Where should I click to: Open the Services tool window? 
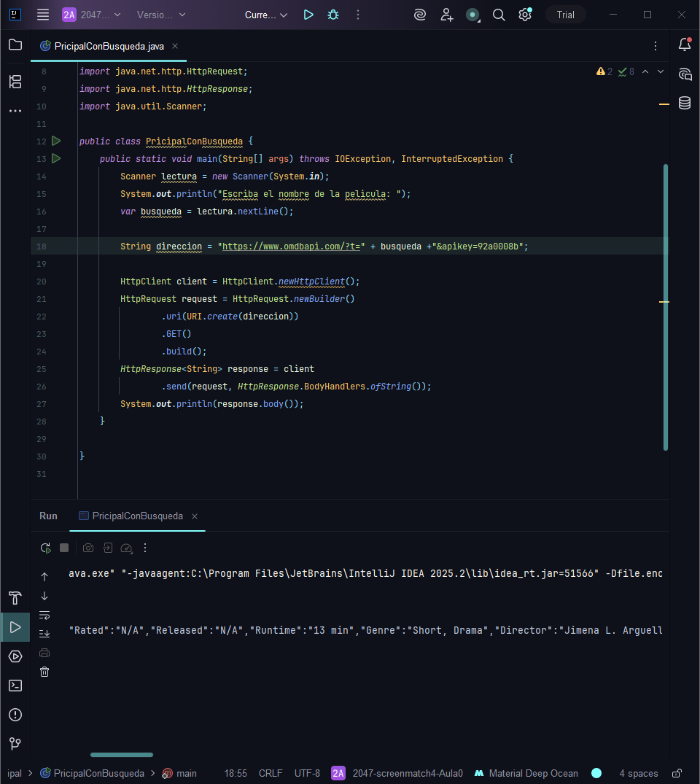point(15,656)
